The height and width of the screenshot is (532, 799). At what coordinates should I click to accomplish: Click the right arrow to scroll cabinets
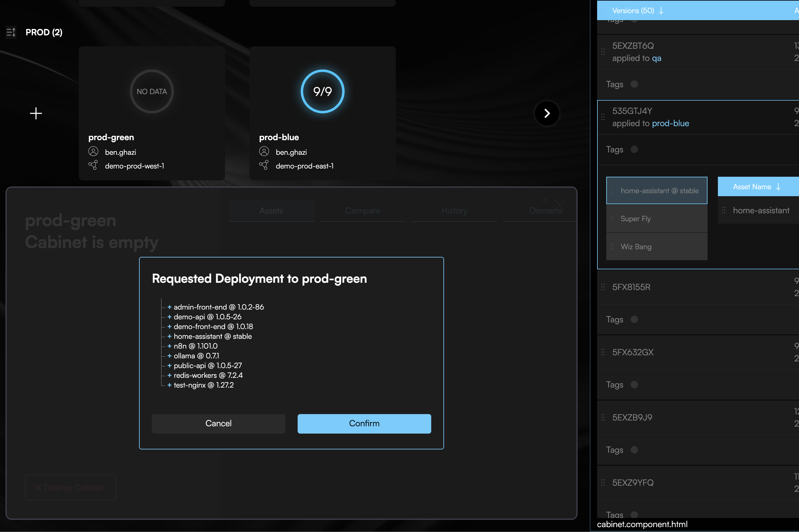pyautogui.click(x=546, y=113)
